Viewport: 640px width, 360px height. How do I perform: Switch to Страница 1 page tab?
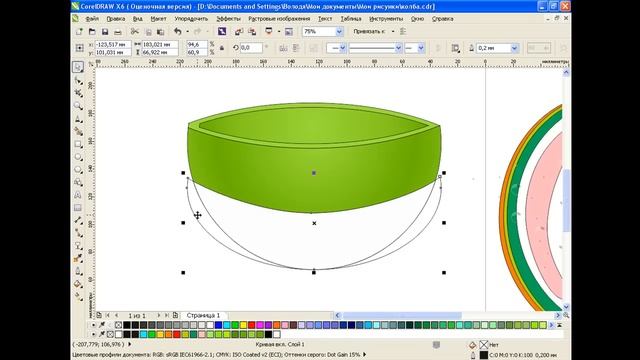point(203,315)
